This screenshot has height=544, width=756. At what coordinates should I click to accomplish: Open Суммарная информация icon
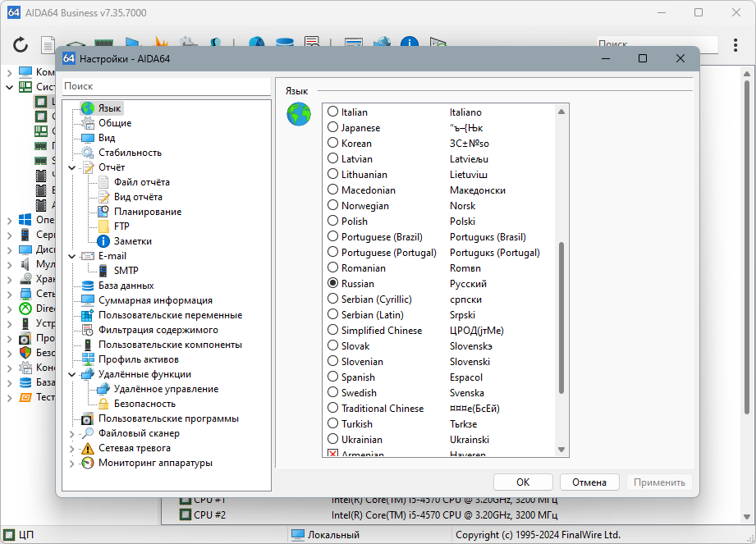(88, 300)
